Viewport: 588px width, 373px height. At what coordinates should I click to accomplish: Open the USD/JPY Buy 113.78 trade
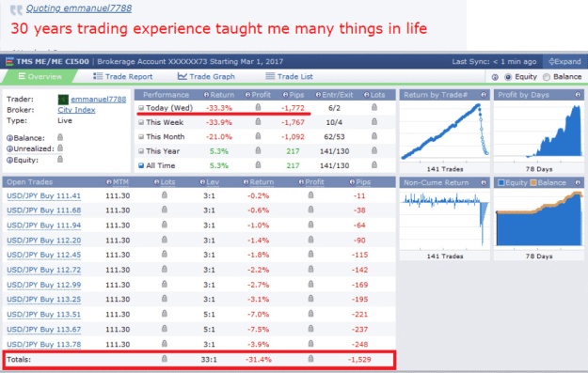pyautogui.click(x=43, y=345)
